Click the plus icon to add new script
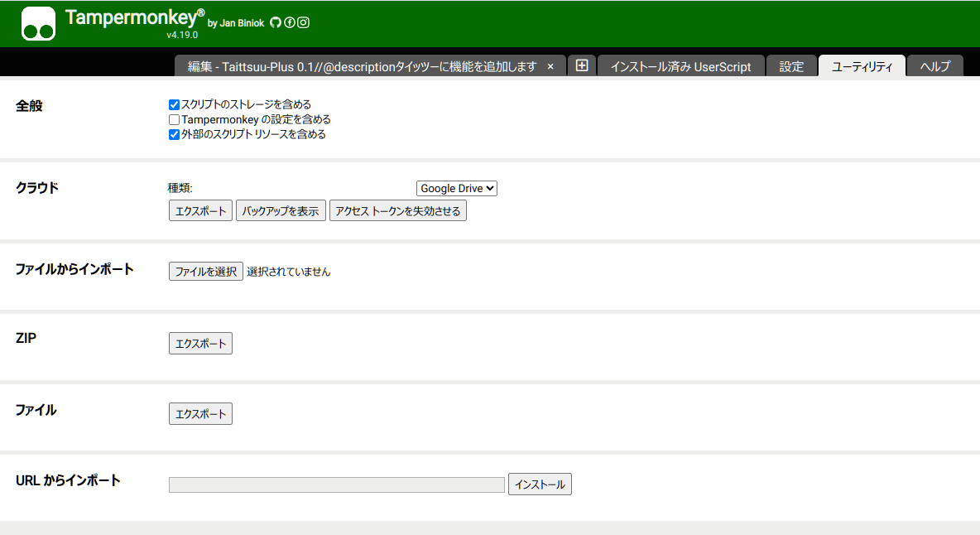Viewport: 980px width, 535px height. tap(582, 66)
